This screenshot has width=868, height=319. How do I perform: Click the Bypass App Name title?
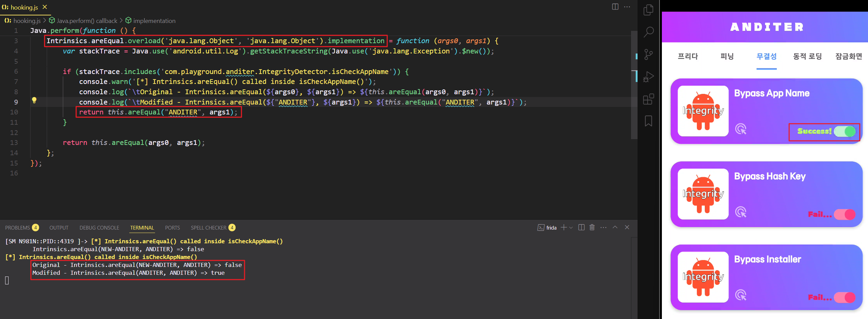click(x=772, y=93)
